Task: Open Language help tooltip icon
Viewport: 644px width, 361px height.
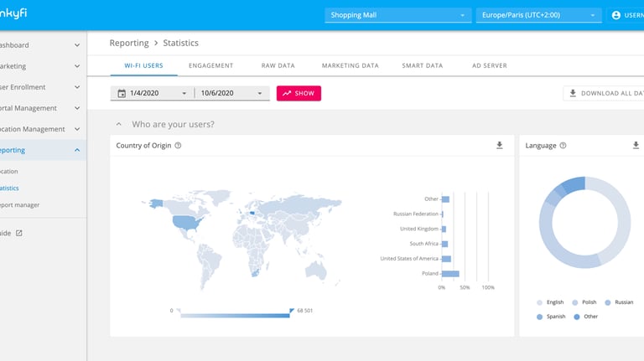Action: [x=563, y=146]
